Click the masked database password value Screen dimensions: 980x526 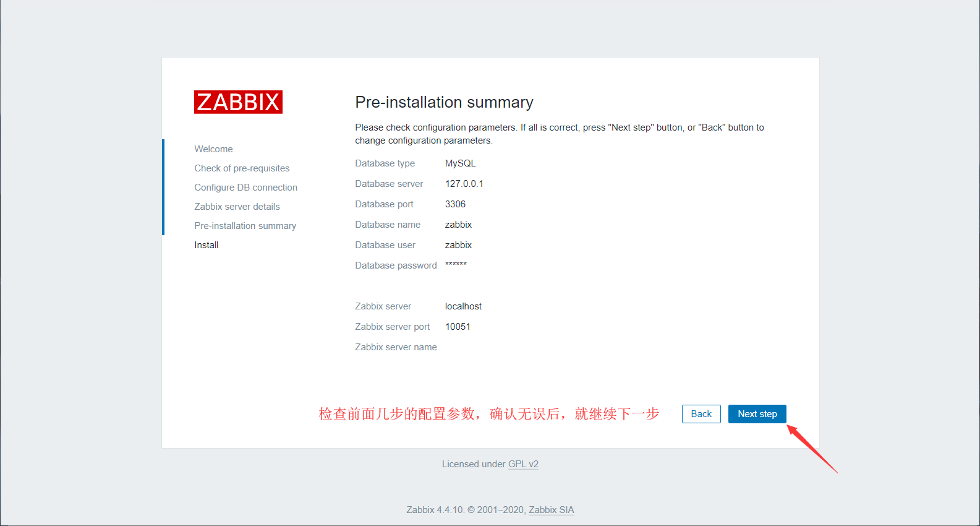tap(456, 264)
